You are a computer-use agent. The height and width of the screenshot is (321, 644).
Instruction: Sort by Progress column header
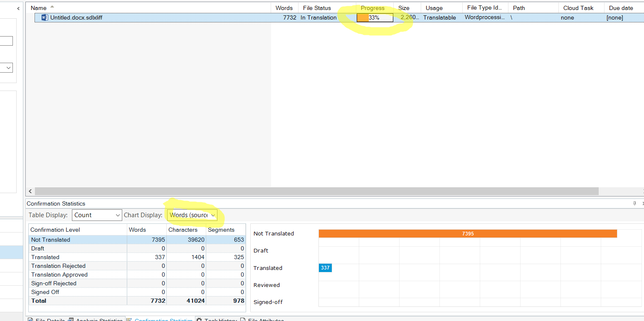coord(373,8)
